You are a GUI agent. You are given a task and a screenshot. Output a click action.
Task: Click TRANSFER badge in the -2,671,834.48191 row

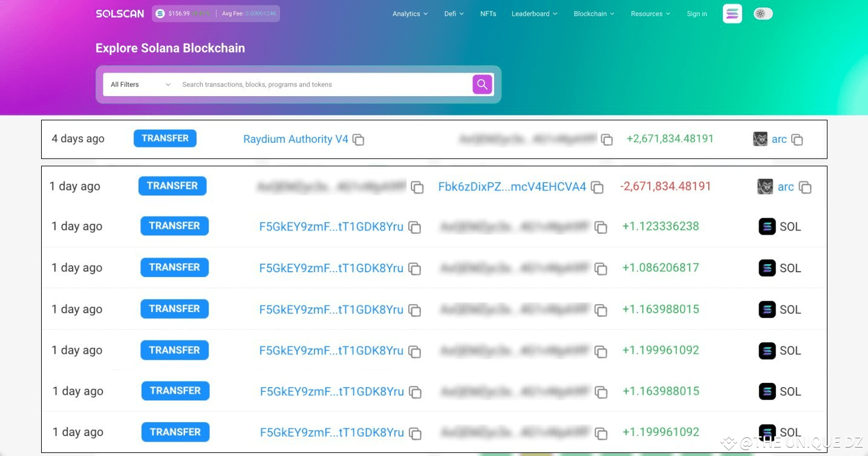click(x=172, y=186)
